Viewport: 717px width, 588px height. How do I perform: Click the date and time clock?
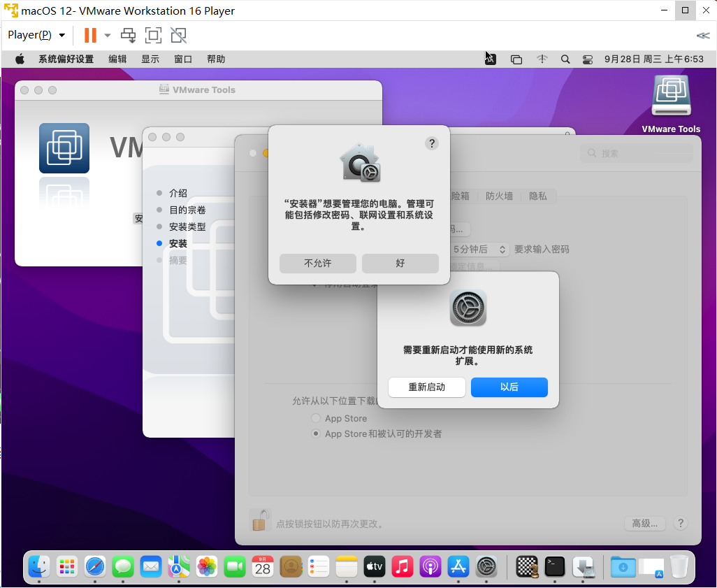(654, 59)
